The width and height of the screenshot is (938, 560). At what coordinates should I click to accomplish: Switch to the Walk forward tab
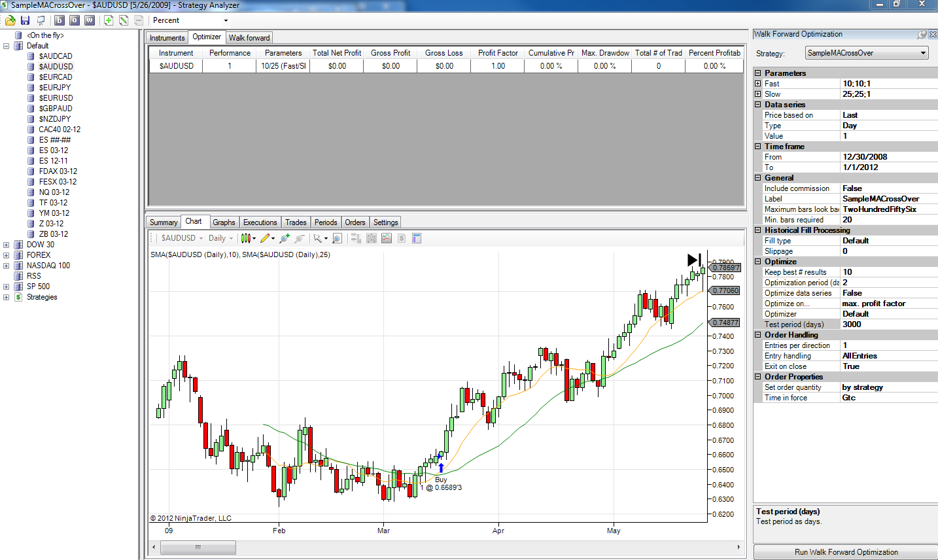point(249,38)
